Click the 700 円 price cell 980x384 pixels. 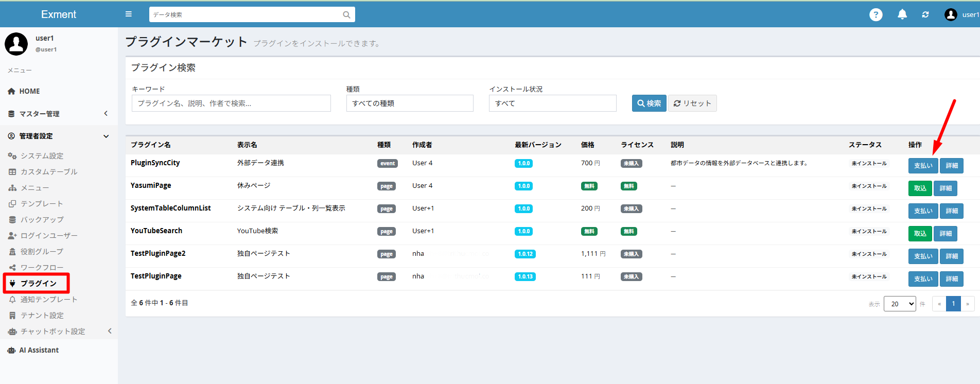[590, 163]
